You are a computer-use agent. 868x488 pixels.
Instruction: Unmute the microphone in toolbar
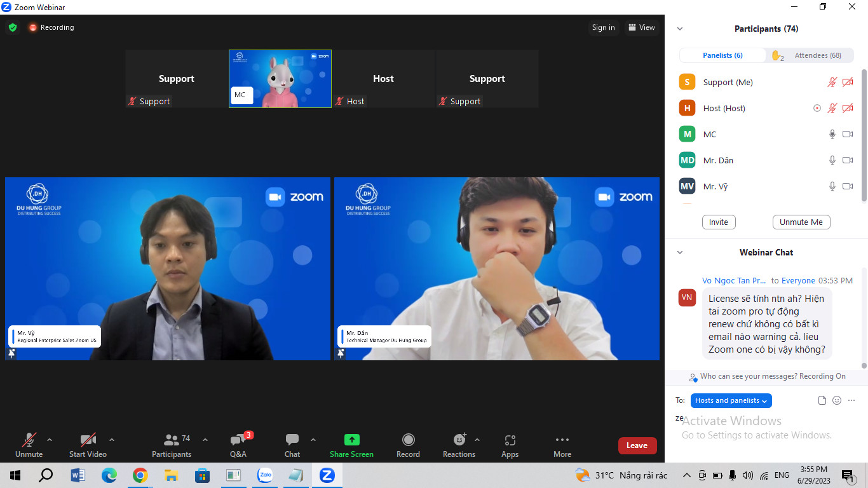29,440
